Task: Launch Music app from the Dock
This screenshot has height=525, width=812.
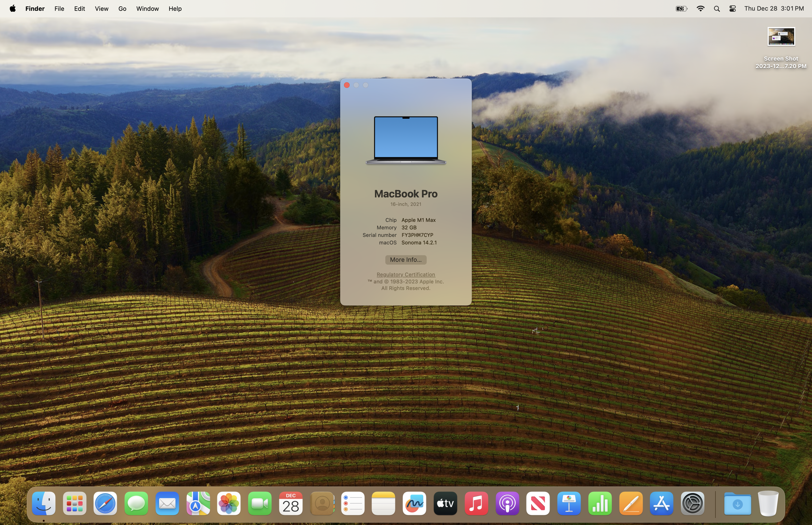Action: click(476, 503)
